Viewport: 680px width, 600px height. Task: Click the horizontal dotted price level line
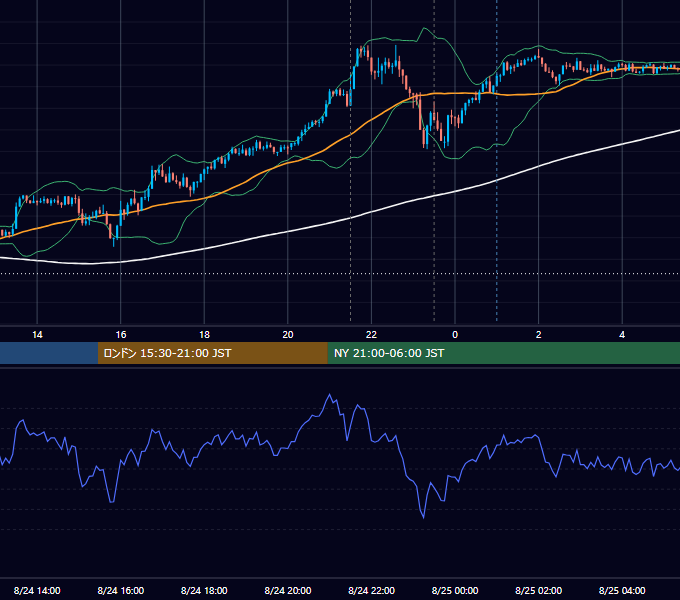point(340,274)
